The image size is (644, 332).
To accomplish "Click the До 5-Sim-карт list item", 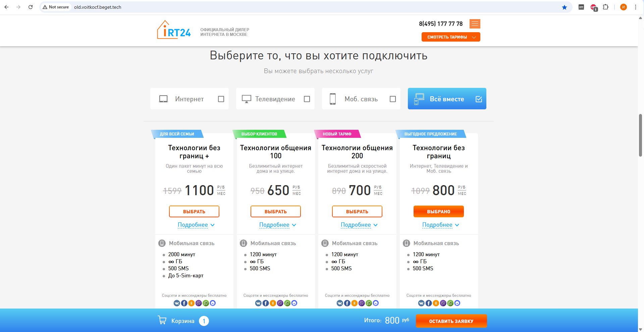I will click(x=186, y=275).
